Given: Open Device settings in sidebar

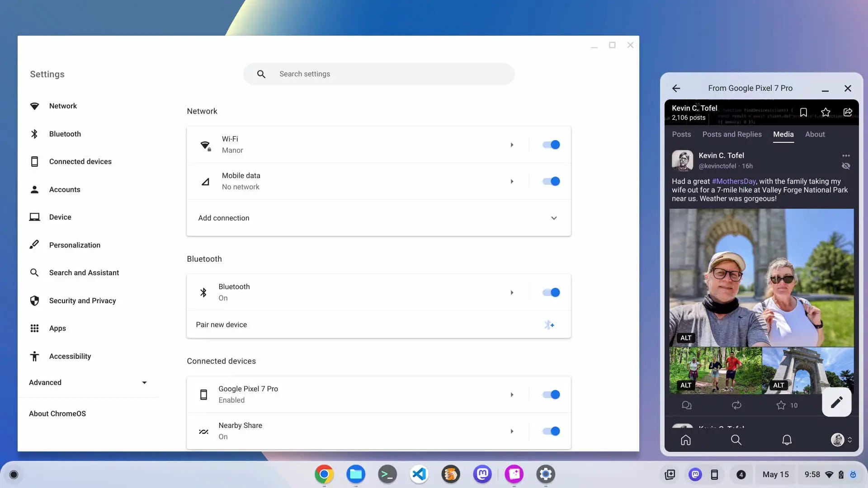Looking at the screenshot, I should pos(60,217).
